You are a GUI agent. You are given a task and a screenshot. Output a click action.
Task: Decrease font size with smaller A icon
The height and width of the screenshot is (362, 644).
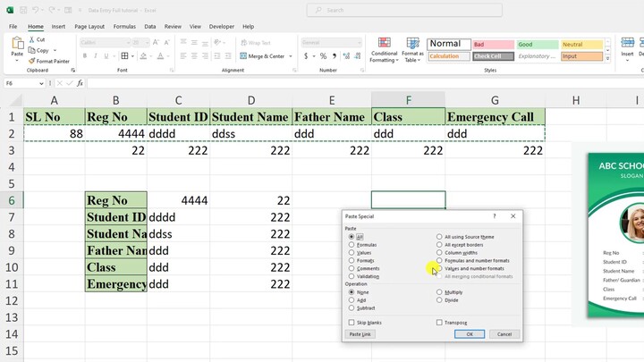(166, 42)
